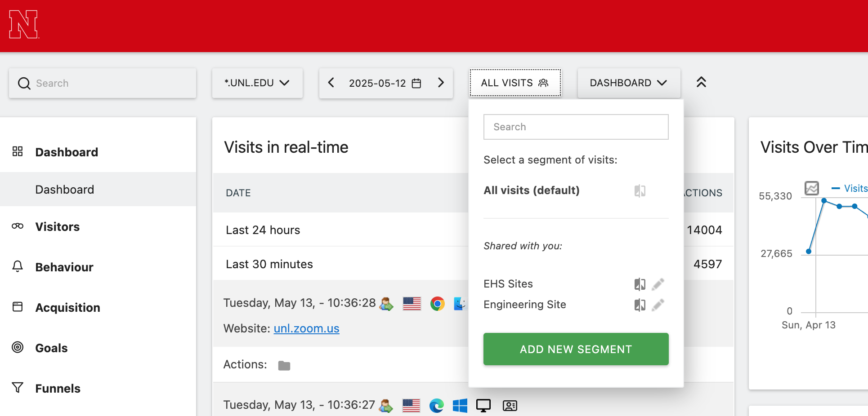Viewport: 868px width, 416px height.
Task: Click the visitor profile icon at 10:36:28
Action: click(x=386, y=304)
